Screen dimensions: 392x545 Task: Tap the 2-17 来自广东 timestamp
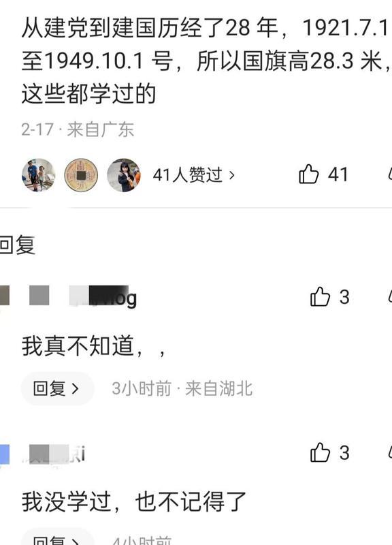click(x=78, y=129)
